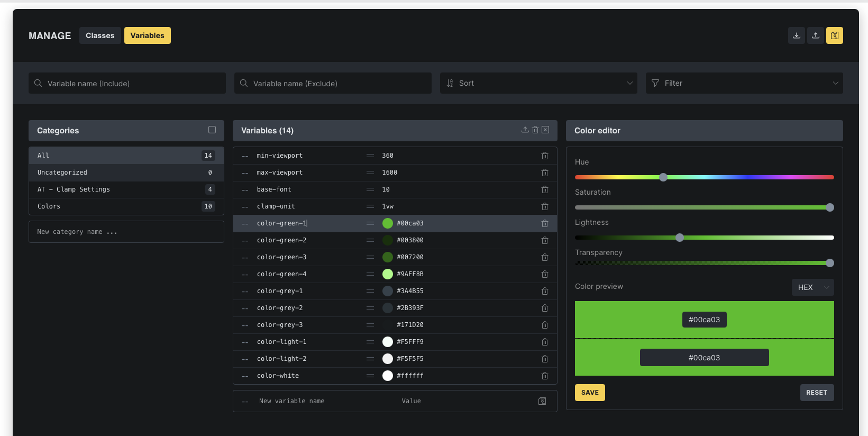Switch to the Variables tab

click(x=147, y=35)
